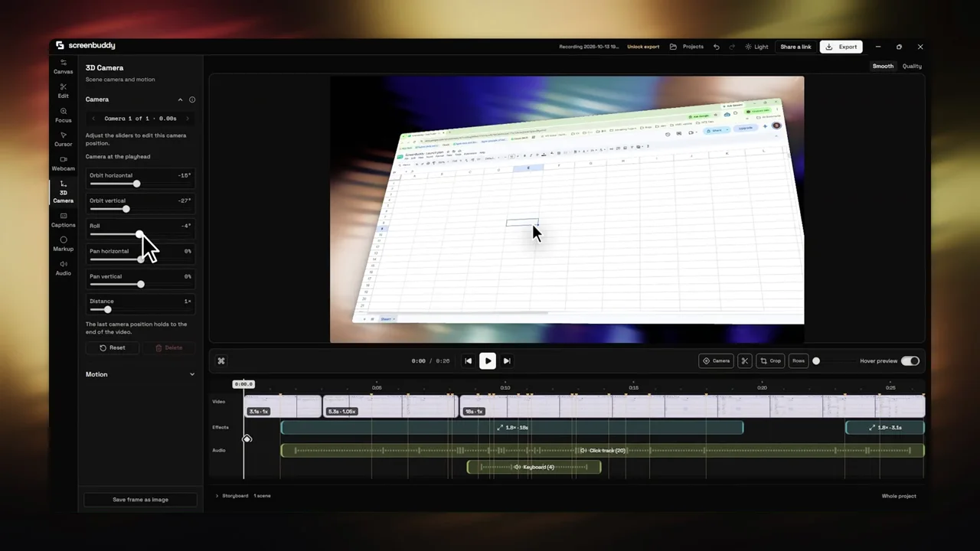Open the Focus panel
Image resolution: width=980 pixels, height=551 pixels.
[x=63, y=116]
